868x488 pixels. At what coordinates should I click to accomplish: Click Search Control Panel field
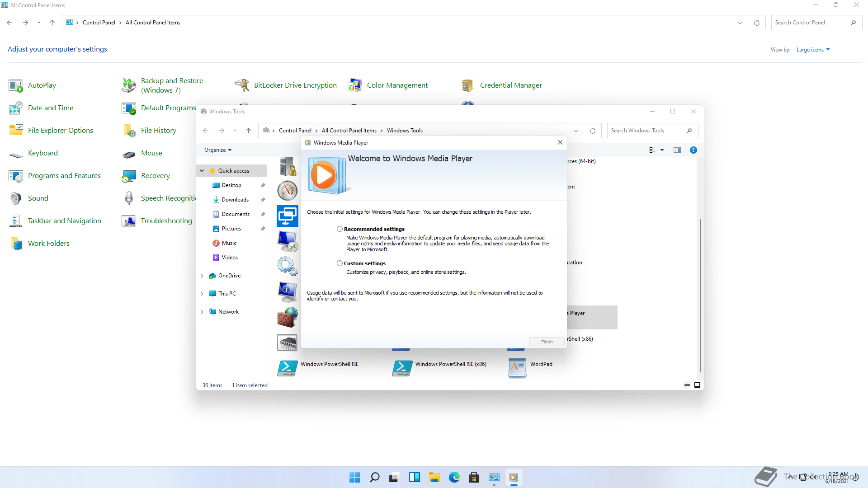[811, 23]
